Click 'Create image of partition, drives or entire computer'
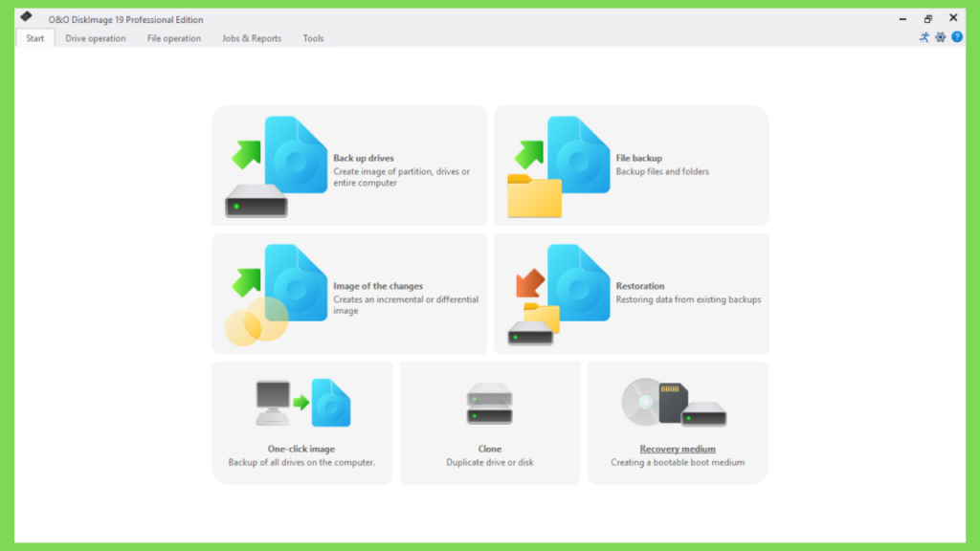 [x=401, y=177]
